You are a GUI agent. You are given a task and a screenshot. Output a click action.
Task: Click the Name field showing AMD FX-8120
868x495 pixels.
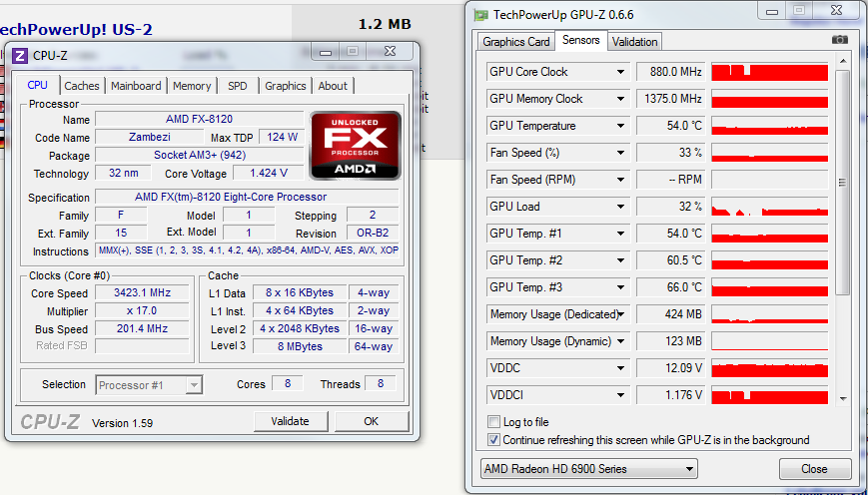[x=200, y=119]
